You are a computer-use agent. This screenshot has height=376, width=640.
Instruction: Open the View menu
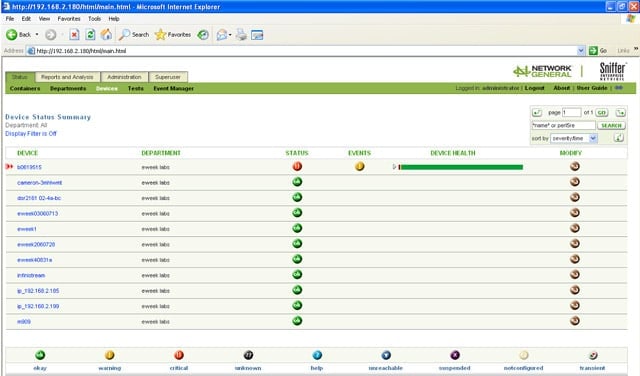coord(44,19)
